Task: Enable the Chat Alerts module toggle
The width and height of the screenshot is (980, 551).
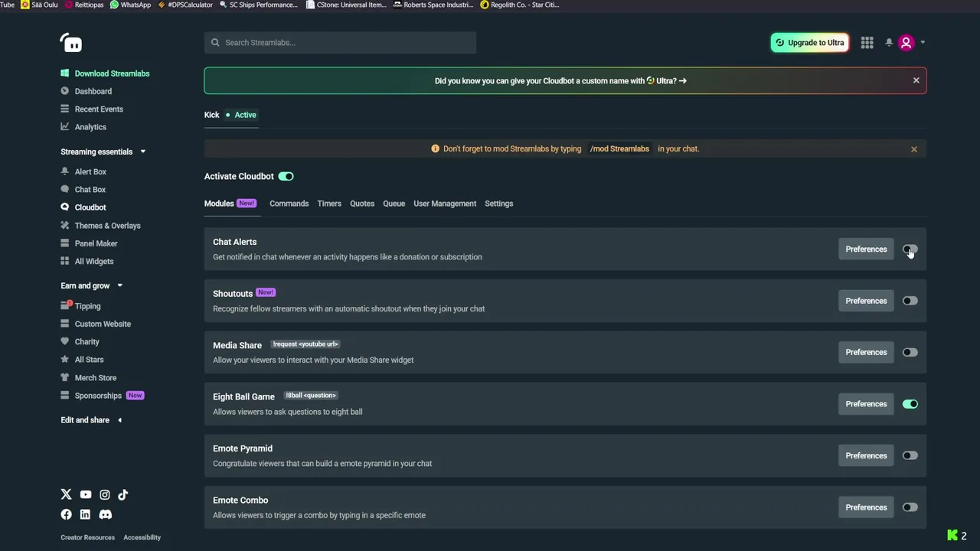Action: tap(910, 249)
